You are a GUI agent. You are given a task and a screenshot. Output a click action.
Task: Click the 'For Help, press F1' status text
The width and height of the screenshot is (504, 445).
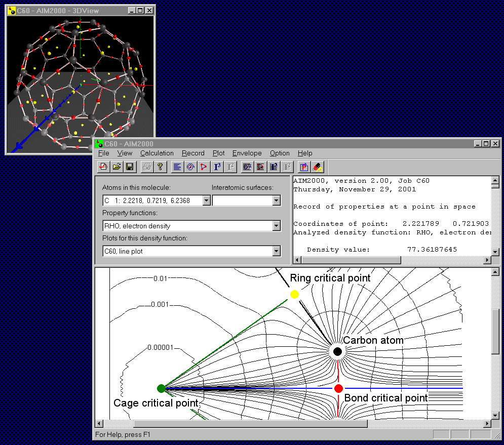click(x=123, y=434)
